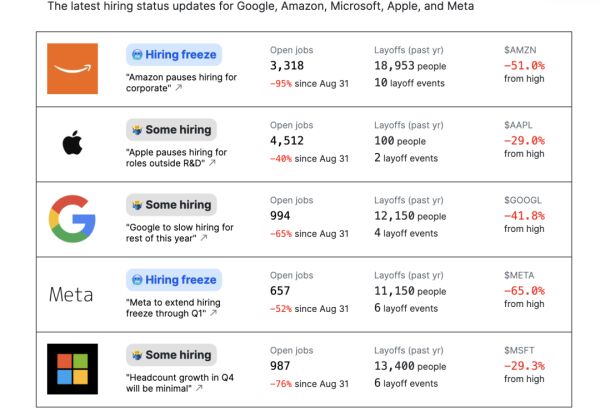Click the Meta logo

[x=72, y=294]
